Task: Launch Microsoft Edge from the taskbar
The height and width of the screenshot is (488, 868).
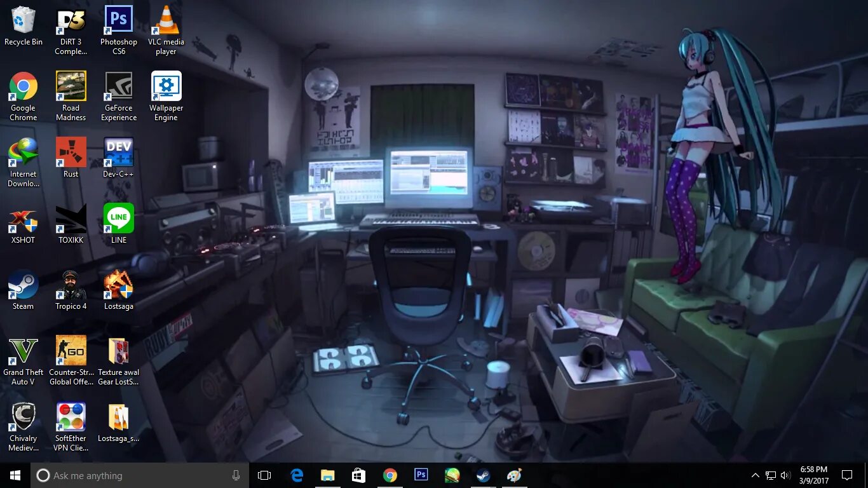Action: tap(297, 475)
